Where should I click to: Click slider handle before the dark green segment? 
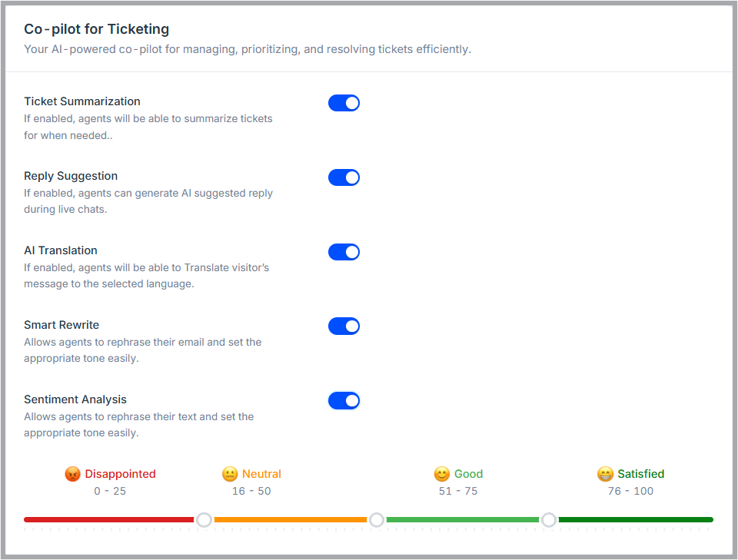pyautogui.click(x=549, y=520)
